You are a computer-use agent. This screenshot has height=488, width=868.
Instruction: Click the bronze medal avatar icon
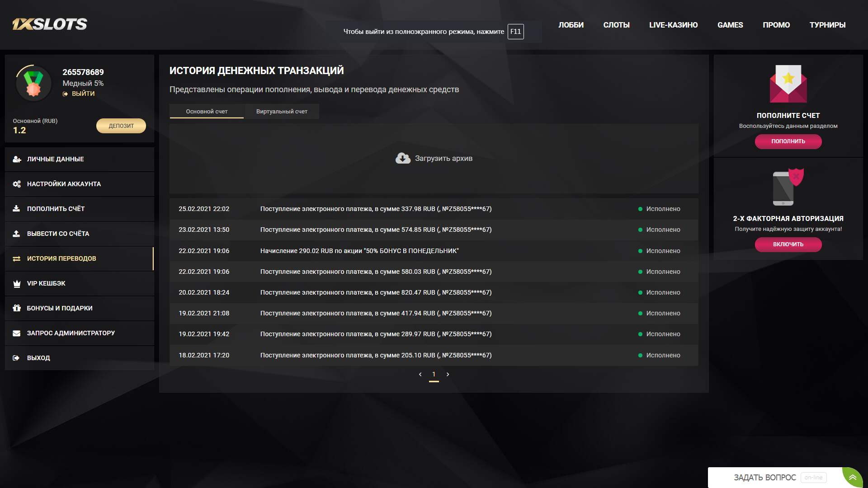pyautogui.click(x=33, y=84)
